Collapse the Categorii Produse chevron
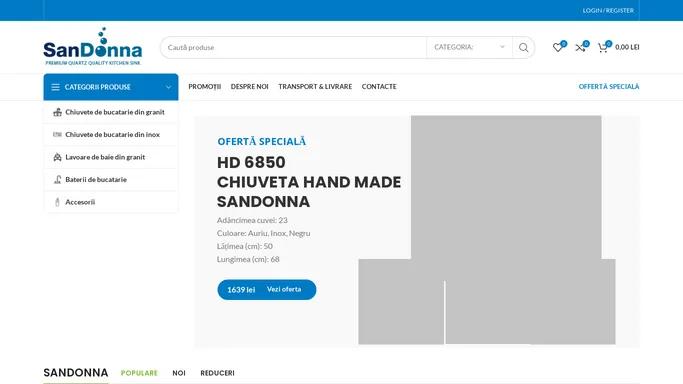This screenshot has width=683, height=384. click(168, 87)
